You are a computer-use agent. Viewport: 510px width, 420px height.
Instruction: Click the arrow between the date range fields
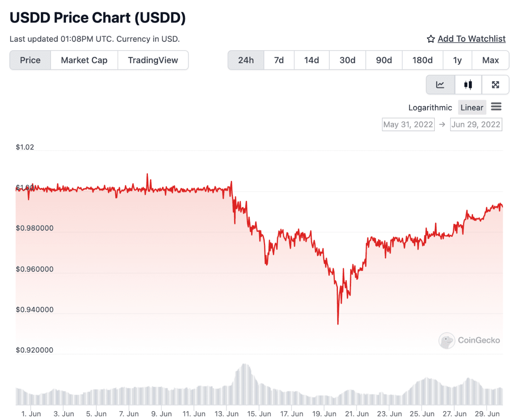tap(442, 124)
